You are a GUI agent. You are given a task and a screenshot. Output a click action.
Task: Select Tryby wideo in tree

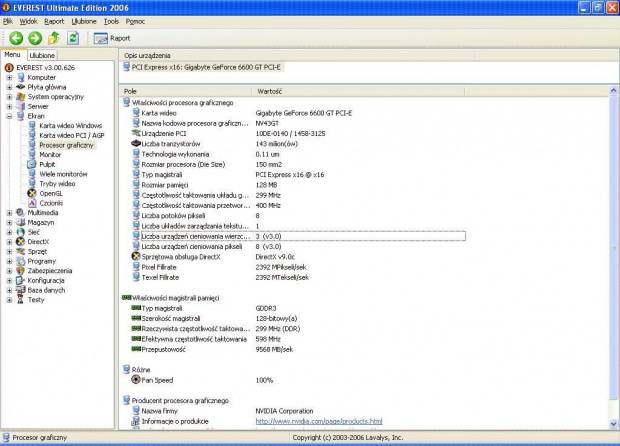[57, 184]
